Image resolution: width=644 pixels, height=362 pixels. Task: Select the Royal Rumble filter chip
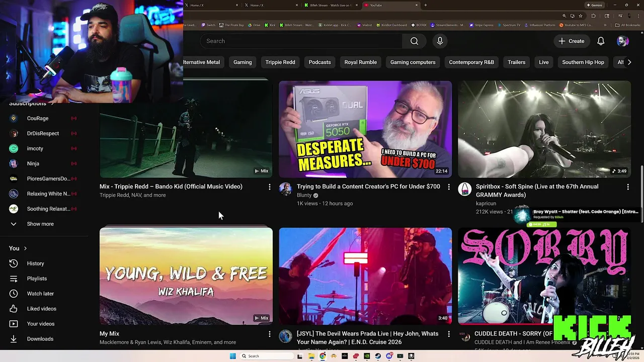coord(360,62)
